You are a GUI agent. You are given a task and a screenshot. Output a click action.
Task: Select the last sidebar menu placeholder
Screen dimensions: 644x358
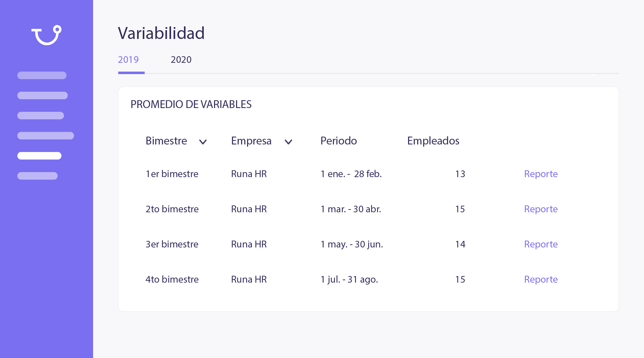(x=37, y=176)
